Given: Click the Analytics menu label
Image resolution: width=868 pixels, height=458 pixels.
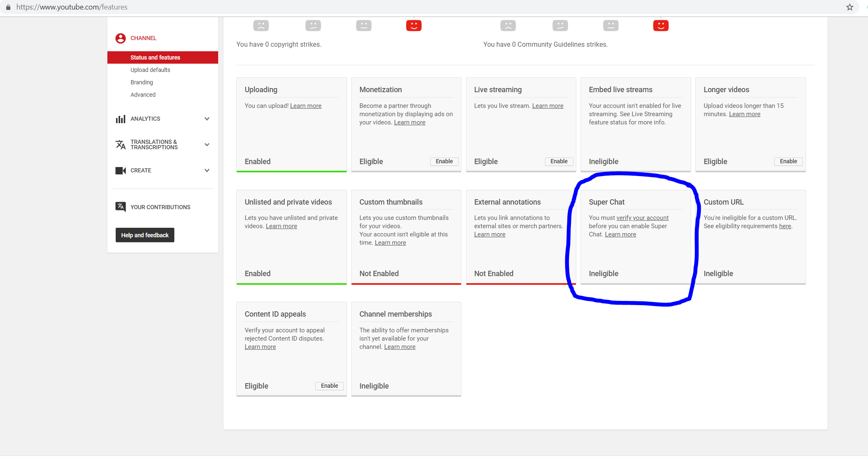Looking at the screenshot, I should click(145, 119).
